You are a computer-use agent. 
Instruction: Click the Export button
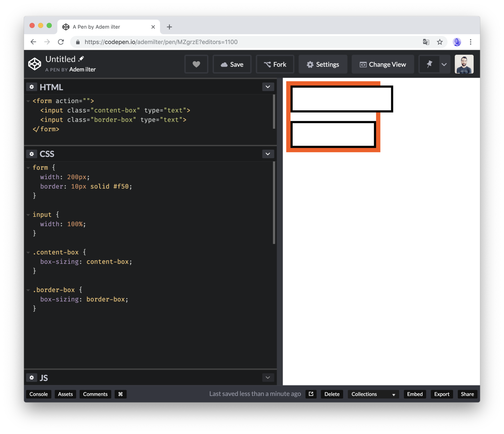[442, 394]
